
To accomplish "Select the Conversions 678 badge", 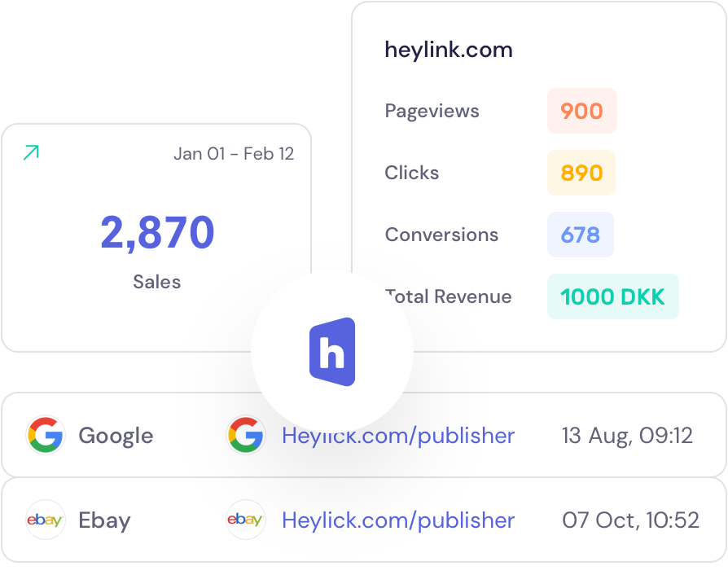I will pos(580,235).
